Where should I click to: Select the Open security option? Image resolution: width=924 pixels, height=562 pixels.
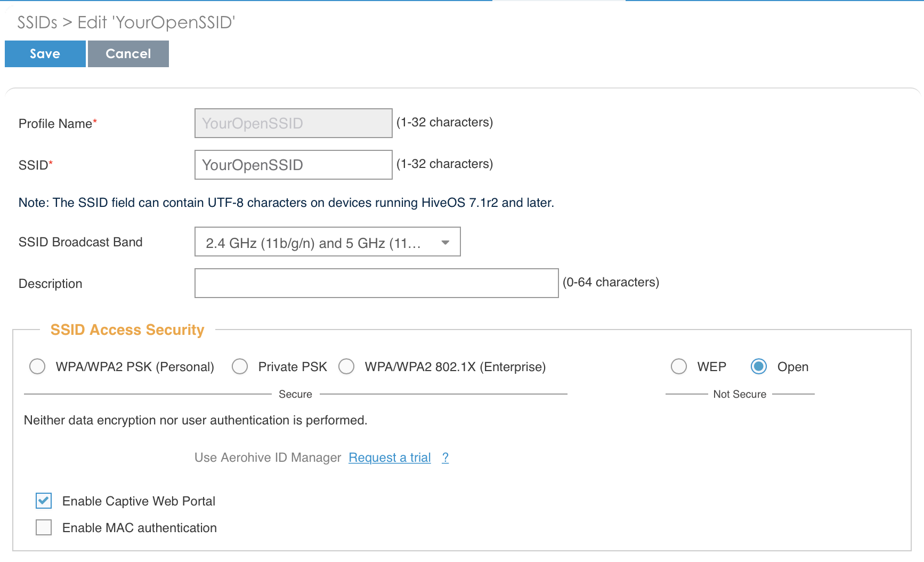[x=758, y=366]
